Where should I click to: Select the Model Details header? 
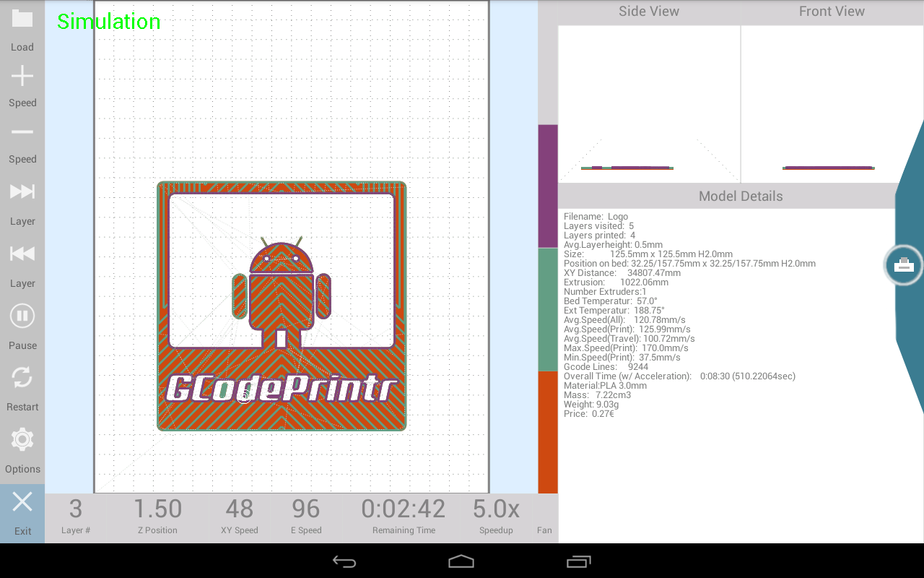[x=741, y=196]
